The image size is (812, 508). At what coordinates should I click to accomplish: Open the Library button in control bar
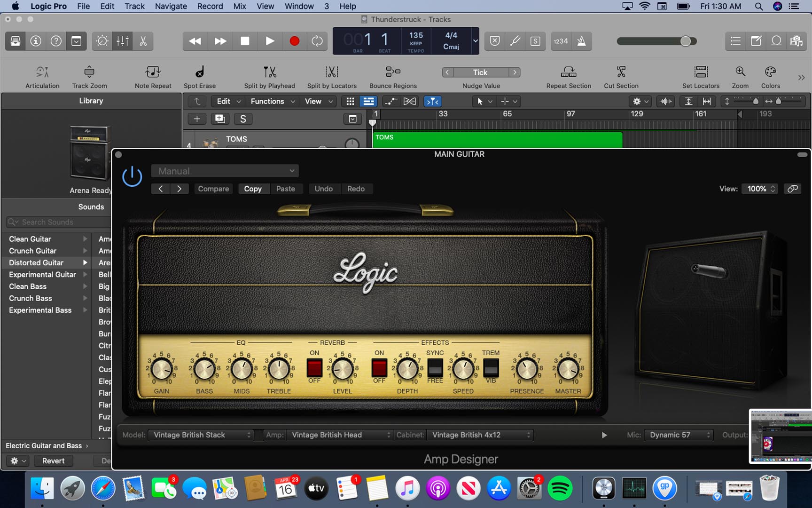16,41
